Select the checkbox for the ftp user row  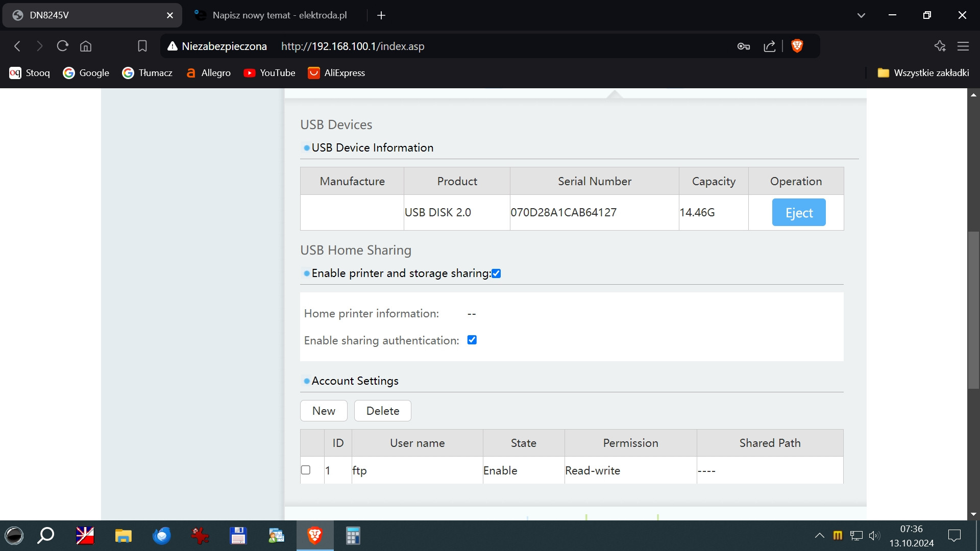click(306, 470)
